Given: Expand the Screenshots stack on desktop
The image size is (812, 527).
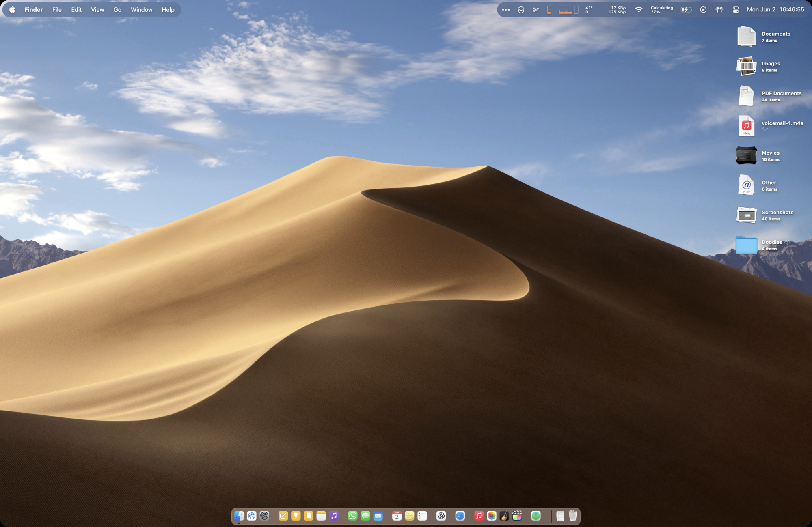Looking at the screenshot, I should click(x=746, y=215).
